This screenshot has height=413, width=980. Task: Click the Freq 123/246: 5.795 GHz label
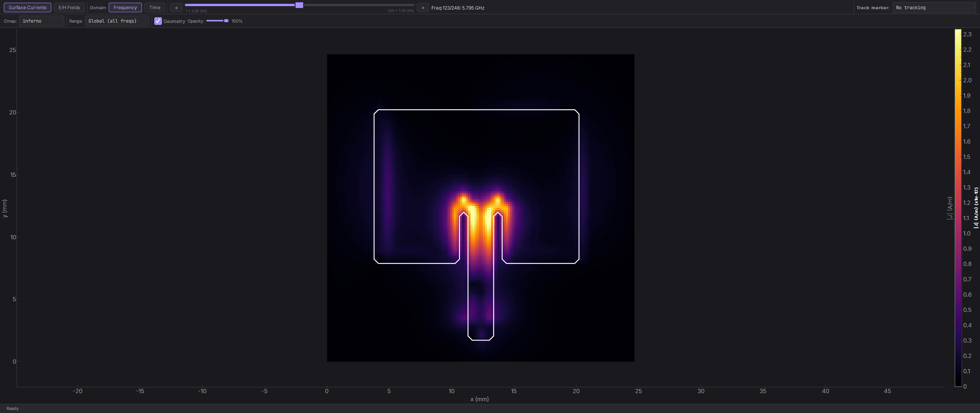(x=458, y=8)
